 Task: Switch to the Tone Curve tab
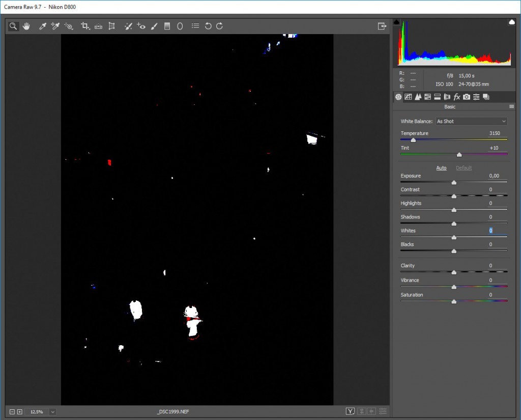[x=408, y=97]
